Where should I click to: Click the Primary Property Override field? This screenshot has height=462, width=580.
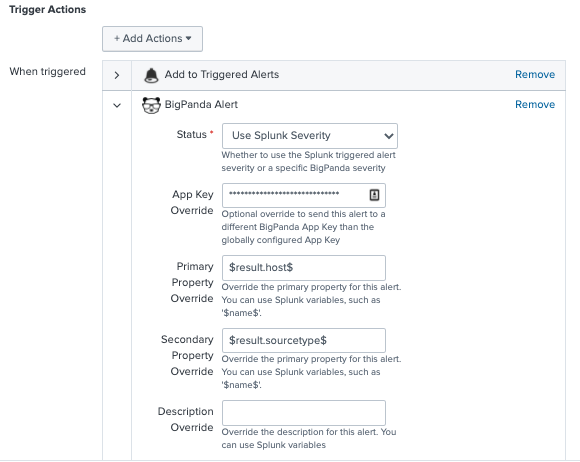click(304, 267)
